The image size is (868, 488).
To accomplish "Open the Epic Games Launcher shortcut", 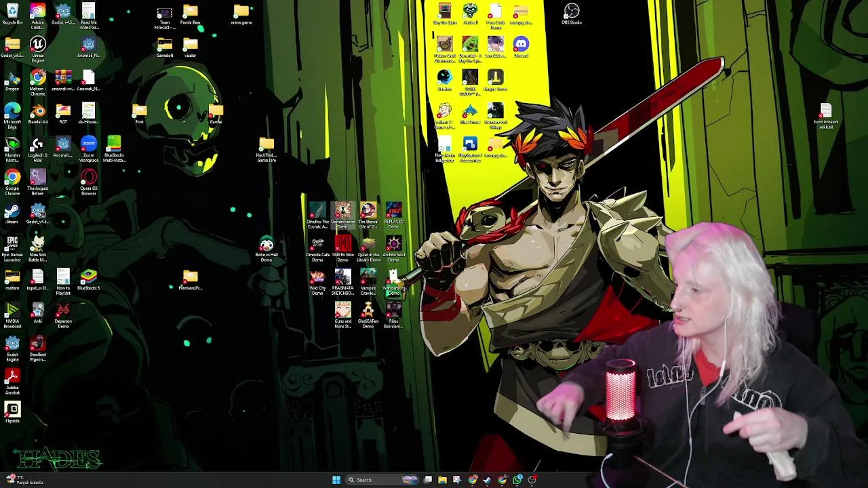I will pos(12,249).
